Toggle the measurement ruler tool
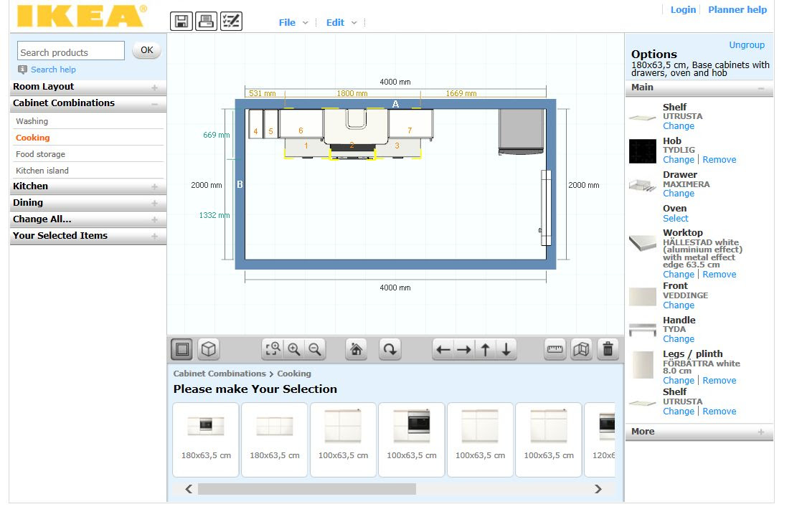The image size is (802, 532). click(555, 350)
